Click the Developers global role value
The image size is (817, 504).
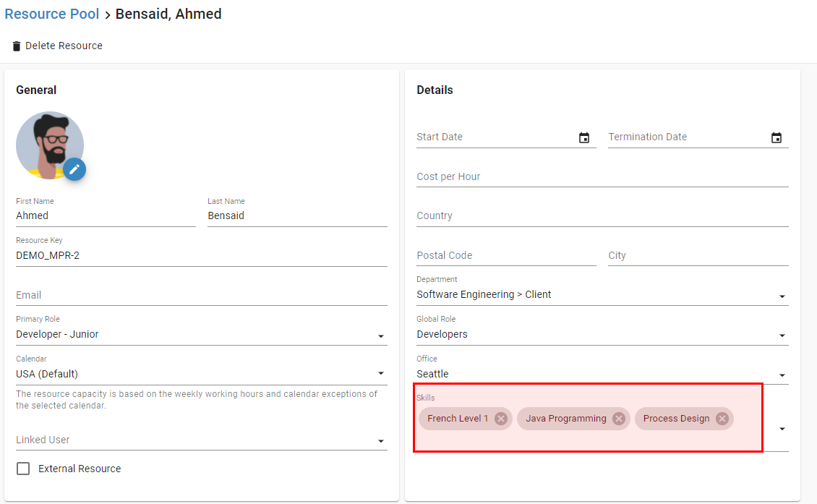[442, 334]
